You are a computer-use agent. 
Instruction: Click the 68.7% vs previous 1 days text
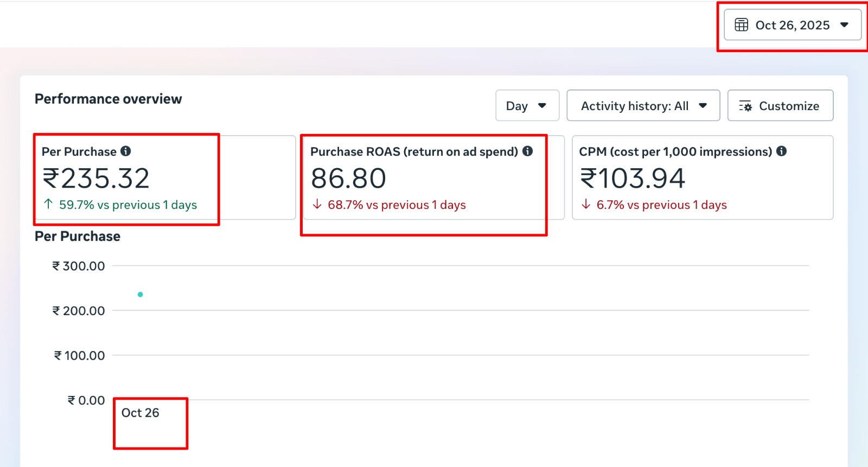click(x=397, y=205)
